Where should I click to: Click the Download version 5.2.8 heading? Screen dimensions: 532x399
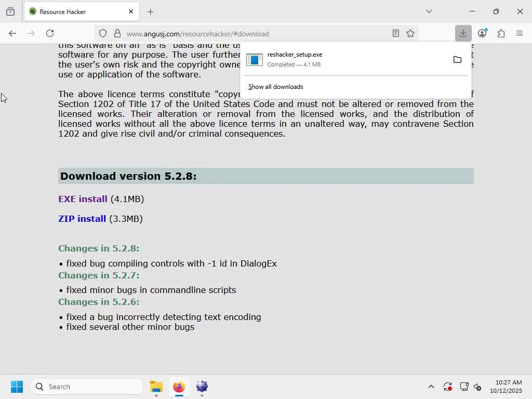coord(128,176)
